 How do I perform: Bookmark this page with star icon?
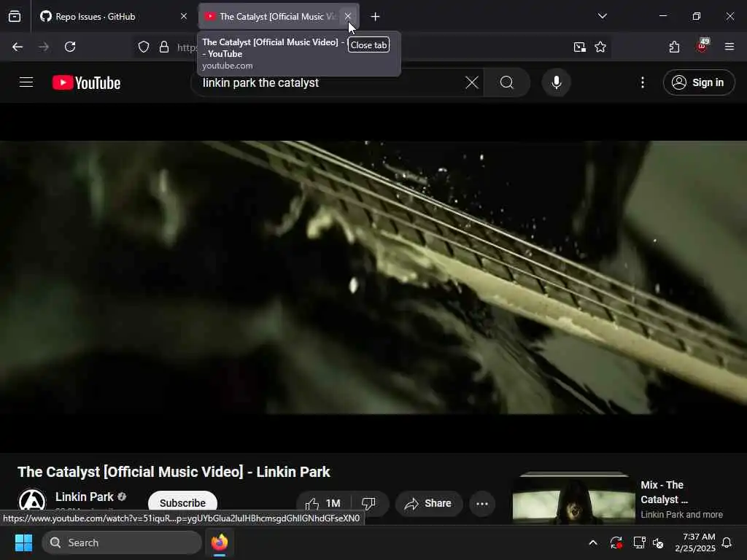[x=600, y=47]
